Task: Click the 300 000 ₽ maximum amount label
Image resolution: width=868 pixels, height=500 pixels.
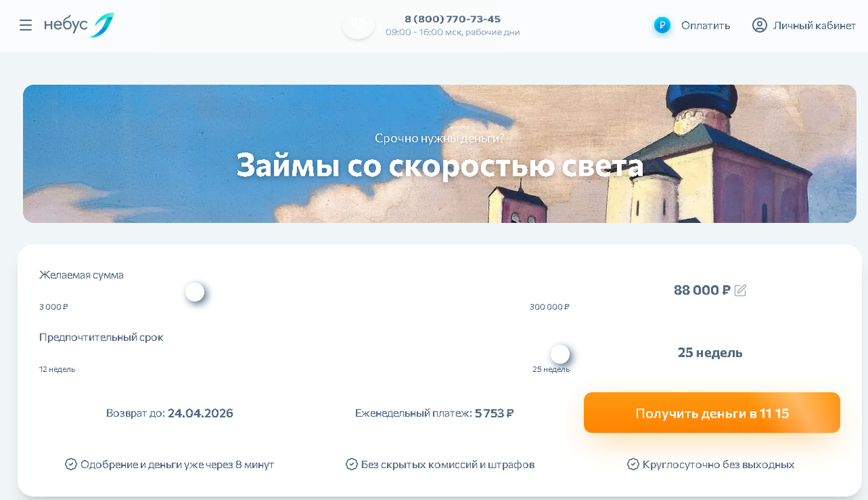Action: click(550, 307)
